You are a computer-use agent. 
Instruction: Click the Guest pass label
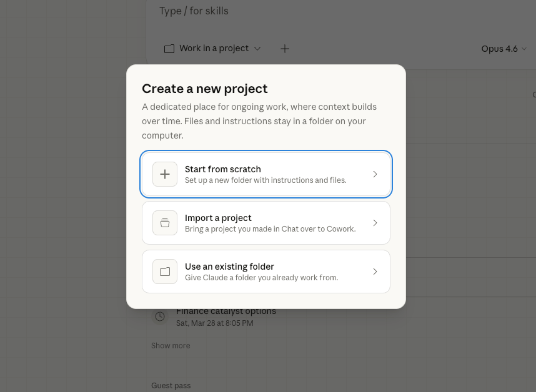click(x=171, y=386)
